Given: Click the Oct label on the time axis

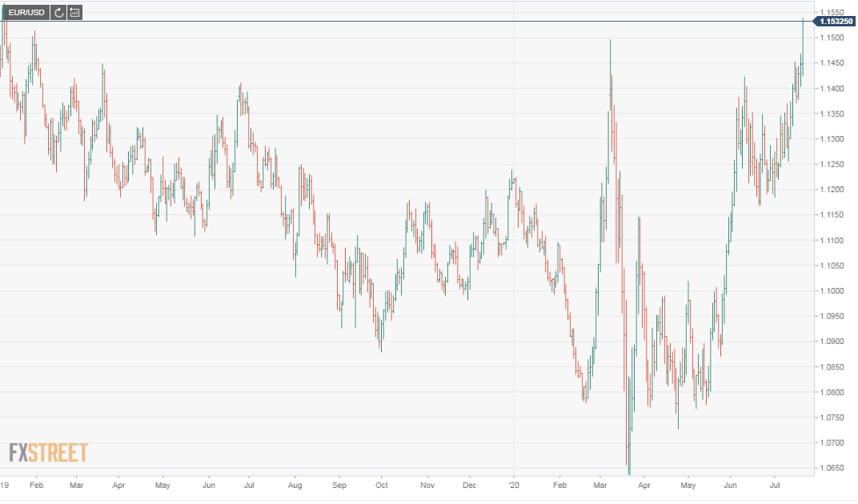Looking at the screenshot, I should pyautogui.click(x=382, y=486).
